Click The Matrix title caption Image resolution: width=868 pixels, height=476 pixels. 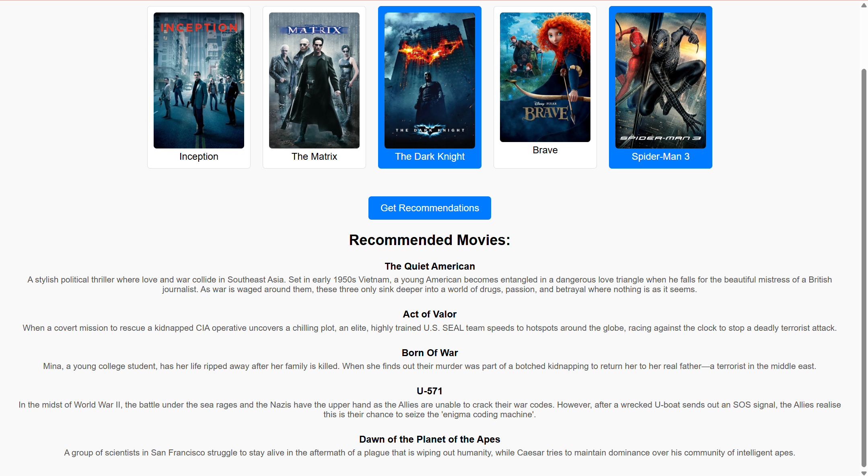click(x=314, y=157)
